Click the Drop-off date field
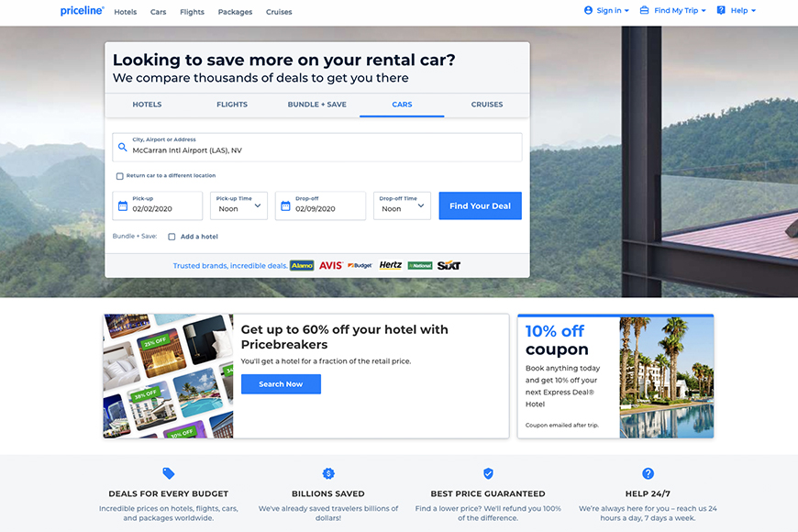 [320, 205]
